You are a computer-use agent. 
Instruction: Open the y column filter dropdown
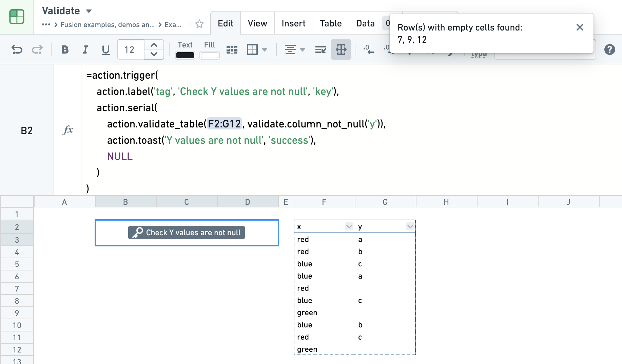(410, 226)
